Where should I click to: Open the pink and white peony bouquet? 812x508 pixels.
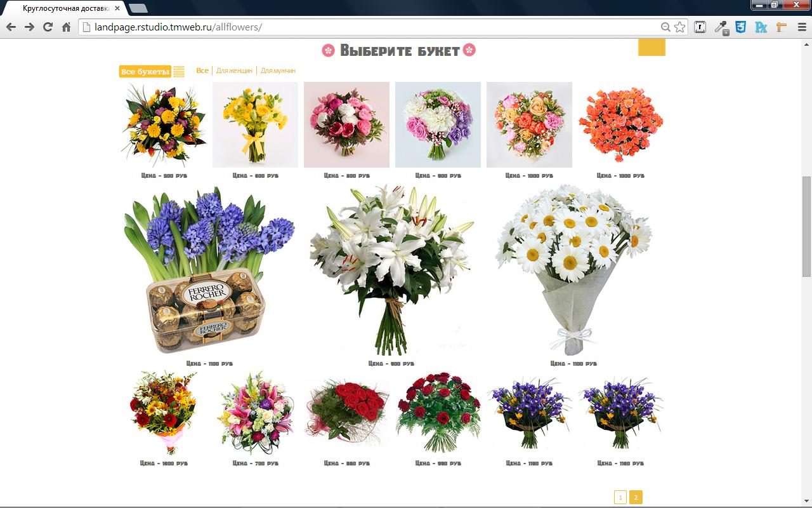pyautogui.click(x=346, y=124)
